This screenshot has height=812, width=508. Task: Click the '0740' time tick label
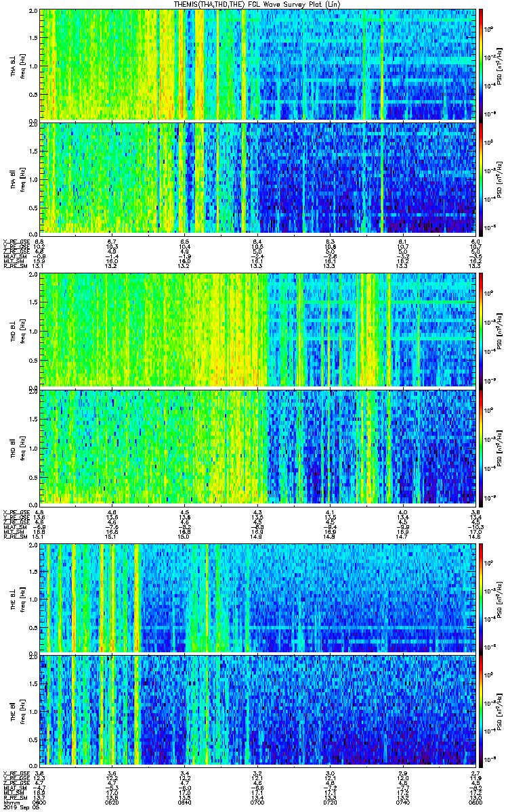[x=403, y=802]
